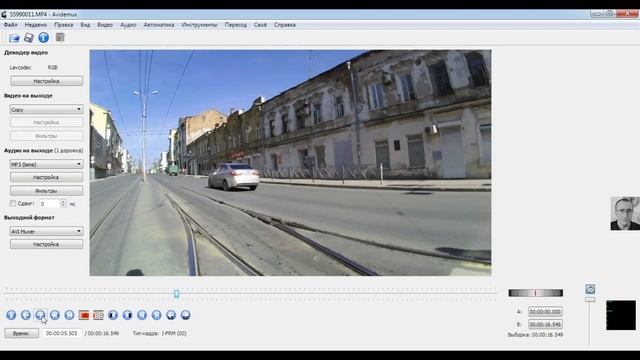Go to the previous frame

(26, 315)
